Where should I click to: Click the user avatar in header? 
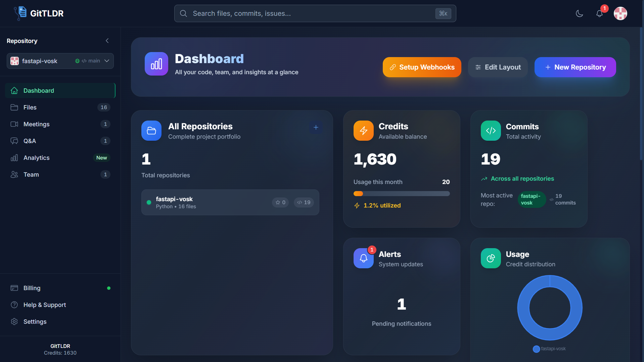click(x=620, y=13)
